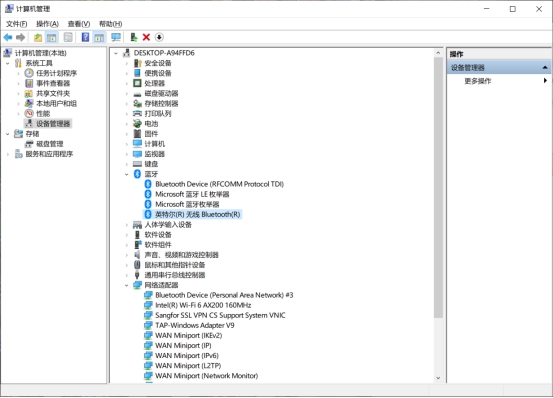Collapse the 蓝牙 Bluetooth category
The image size is (553, 398).
(126, 174)
